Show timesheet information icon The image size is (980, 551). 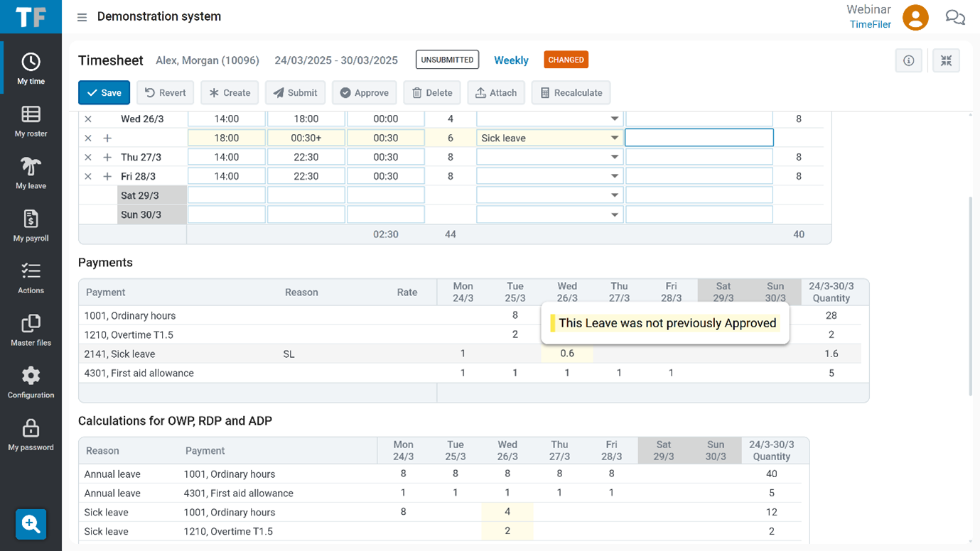click(908, 60)
